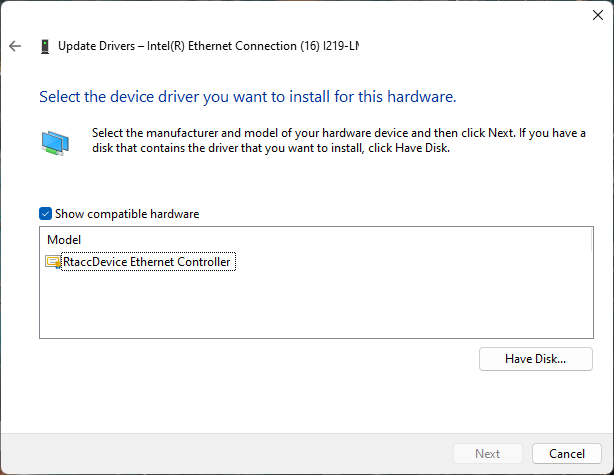The image size is (614, 475).
Task: Click the device icon beside Update Drivers title
Action: coord(44,46)
